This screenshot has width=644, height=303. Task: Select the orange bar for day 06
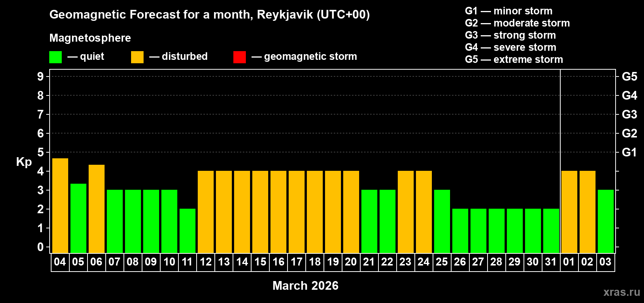[x=97, y=209]
